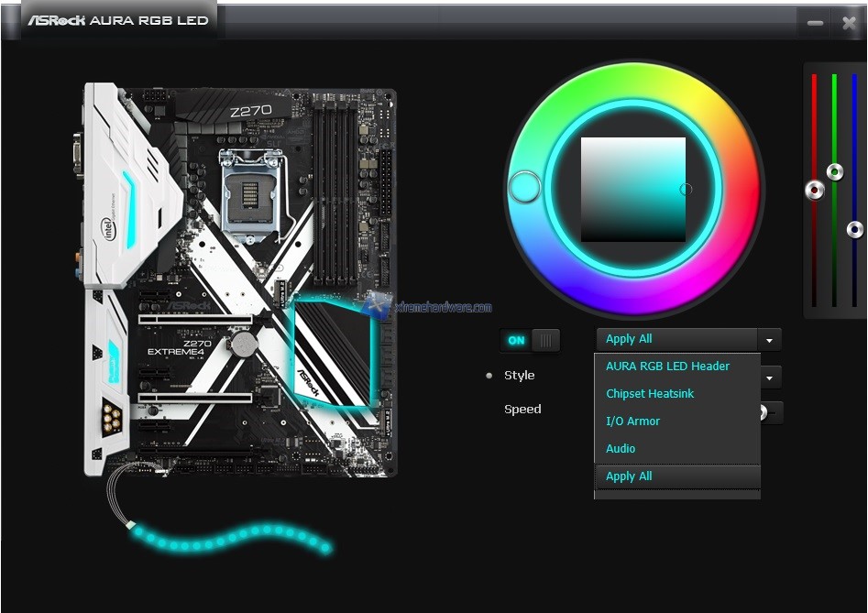The image size is (868, 613).
Task: Click the blue channel slider handle
Action: point(854,229)
